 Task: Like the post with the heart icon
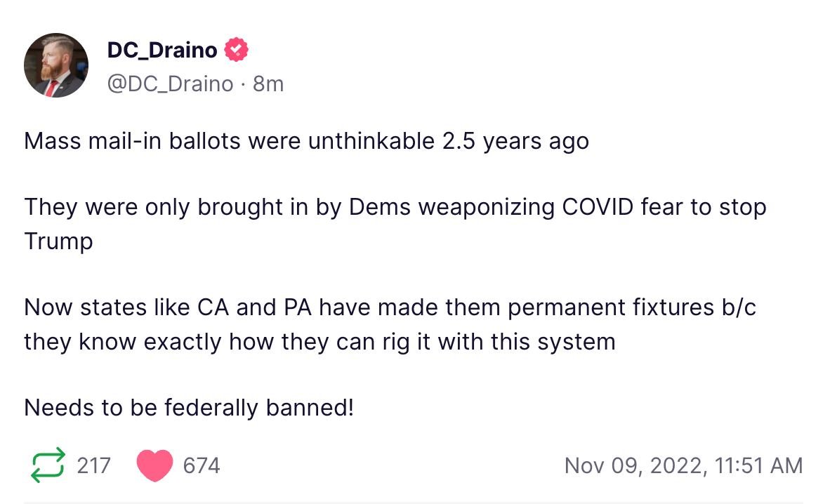(x=154, y=465)
